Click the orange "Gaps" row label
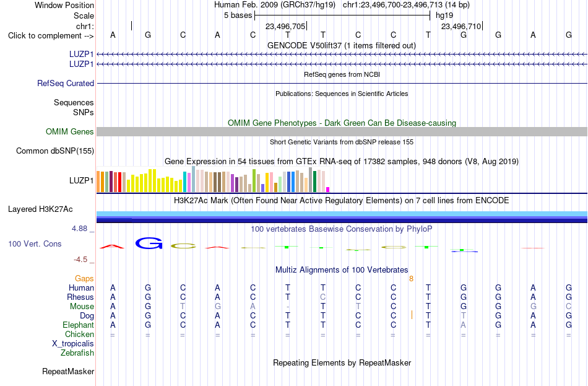Screen dimensions: 588x386 pos(84,278)
